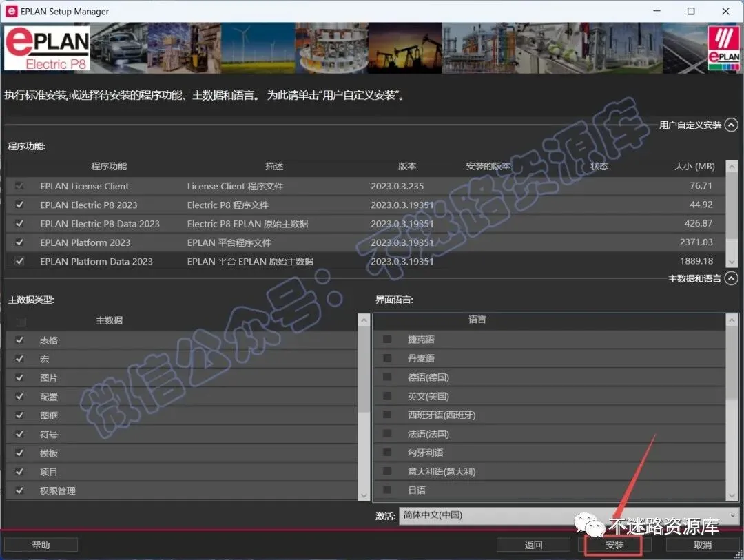
Task: Open the 激活 language dropdown 简体中文(中国)
Action: [569, 515]
